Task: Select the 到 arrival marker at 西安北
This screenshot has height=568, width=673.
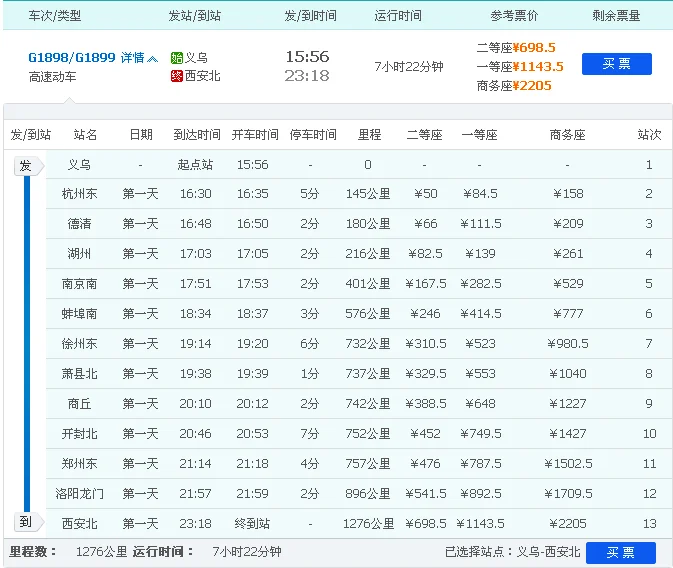Action: pos(28,522)
